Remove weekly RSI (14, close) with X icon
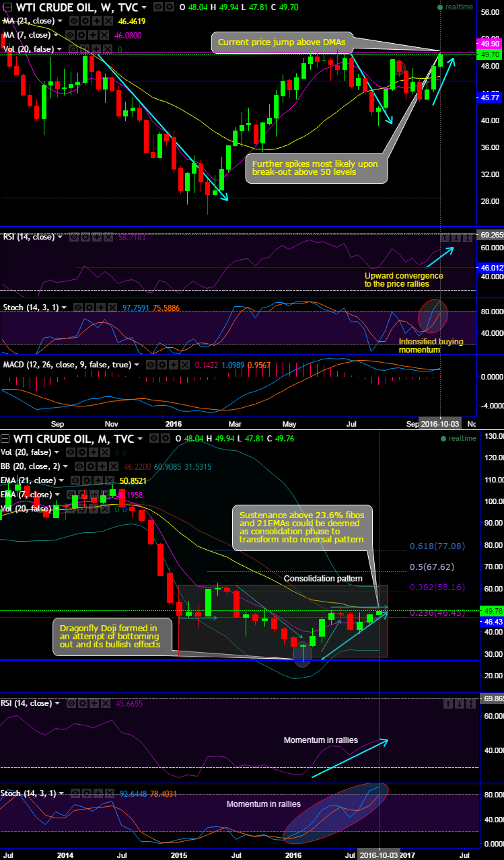This screenshot has height=860, width=504. 108,237
